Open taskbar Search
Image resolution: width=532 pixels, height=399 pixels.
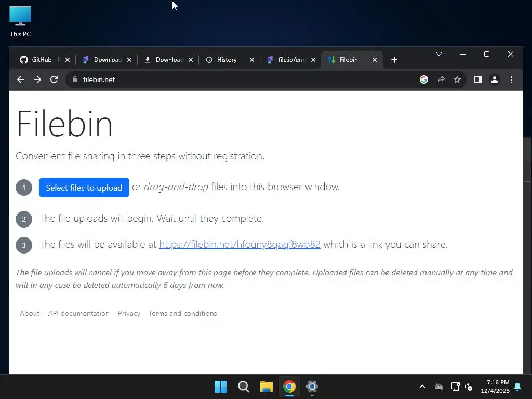244,387
